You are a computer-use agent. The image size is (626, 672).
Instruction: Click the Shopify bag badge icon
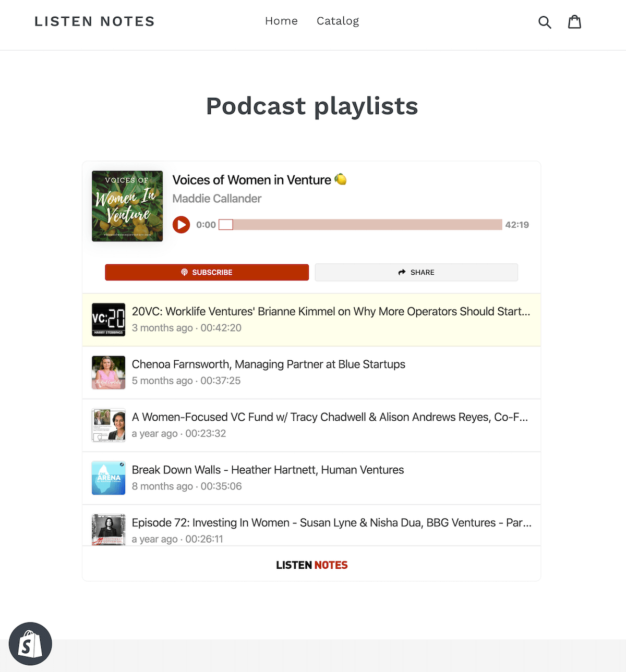[30, 644]
